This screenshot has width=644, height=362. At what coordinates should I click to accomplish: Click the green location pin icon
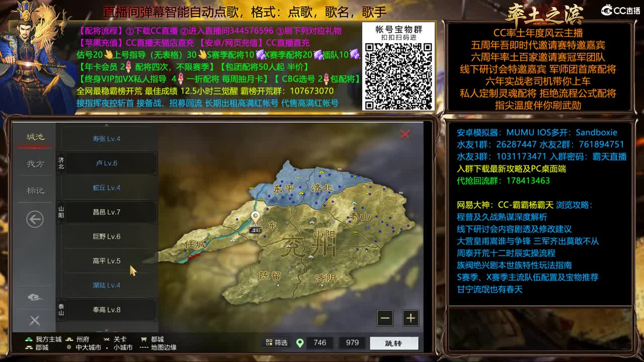pyautogui.click(x=300, y=343)
